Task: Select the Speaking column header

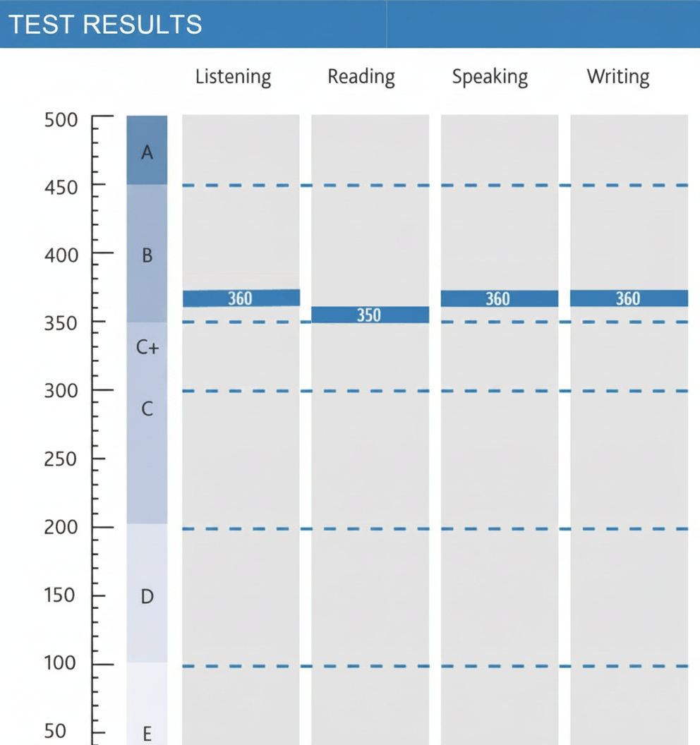Action: tap(490, 76)
